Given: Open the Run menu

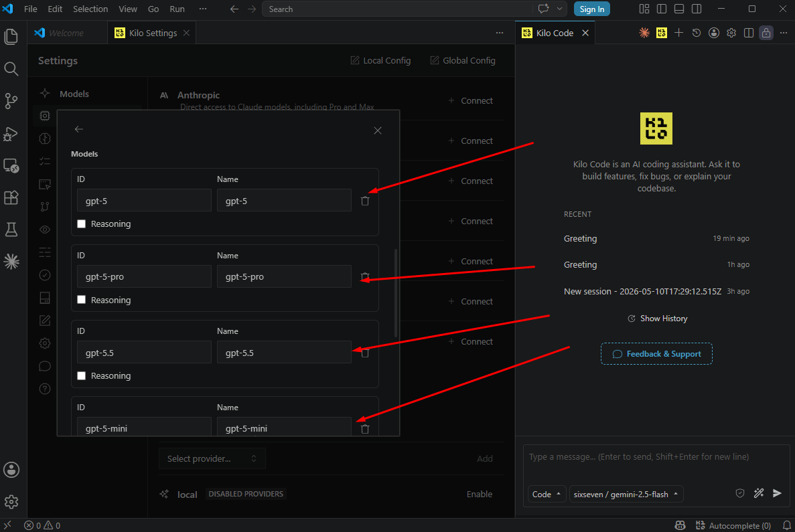Looking at the screenshot, I should click(x=177, y=9).
